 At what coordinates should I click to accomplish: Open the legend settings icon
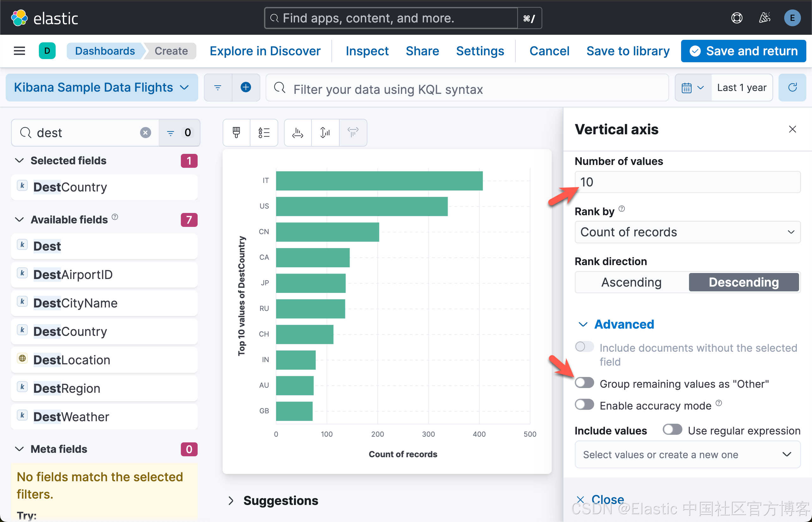click(x=264, y=132)
